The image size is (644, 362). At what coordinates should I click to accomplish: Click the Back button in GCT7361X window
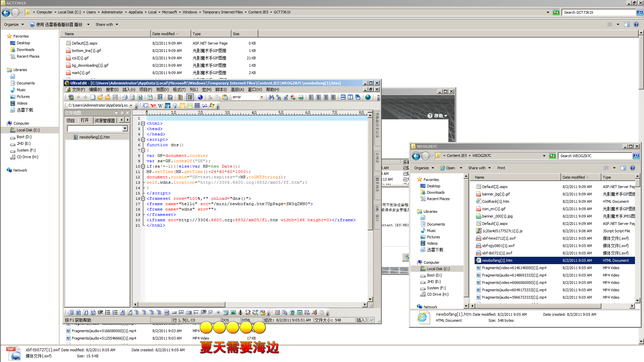coord(6,12)
